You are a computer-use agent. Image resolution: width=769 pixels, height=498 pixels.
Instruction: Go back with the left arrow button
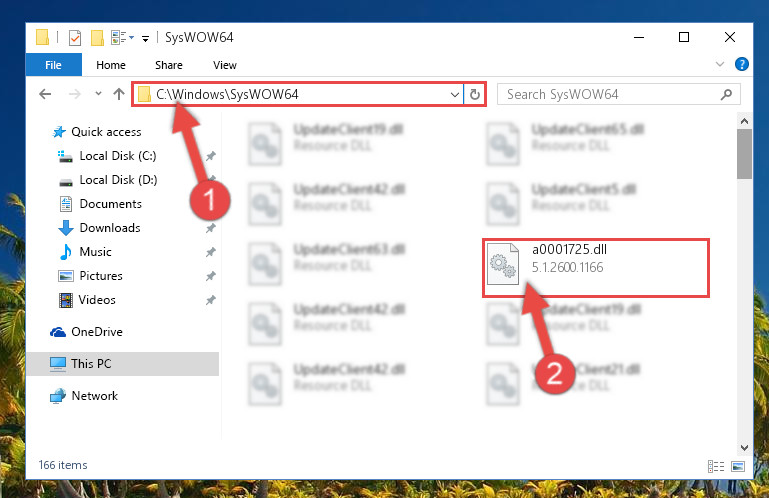(45, 94)
